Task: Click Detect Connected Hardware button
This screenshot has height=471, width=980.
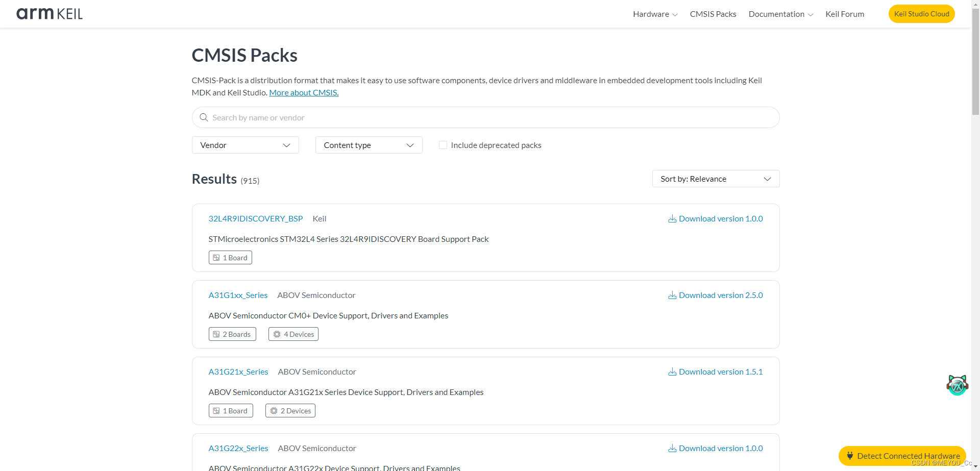Action: pos(902,456)
